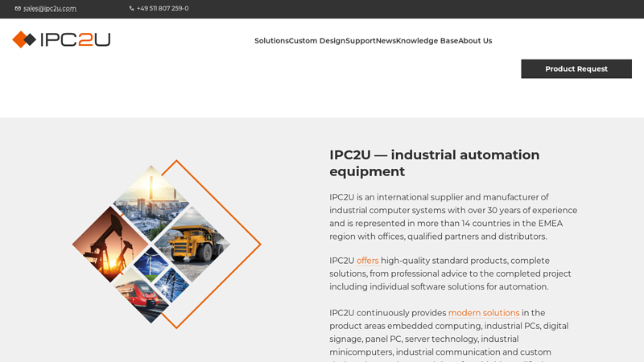Open the sales@ipc2u.com email link

tap(50, 8)
